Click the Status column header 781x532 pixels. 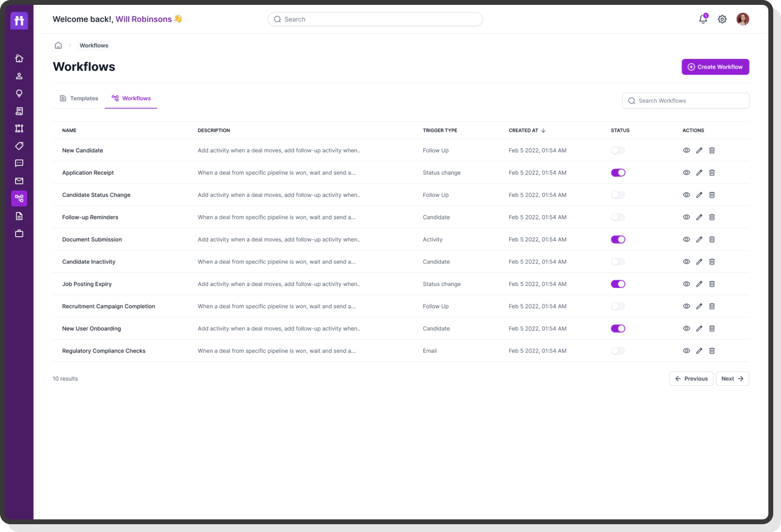point(620,130)
